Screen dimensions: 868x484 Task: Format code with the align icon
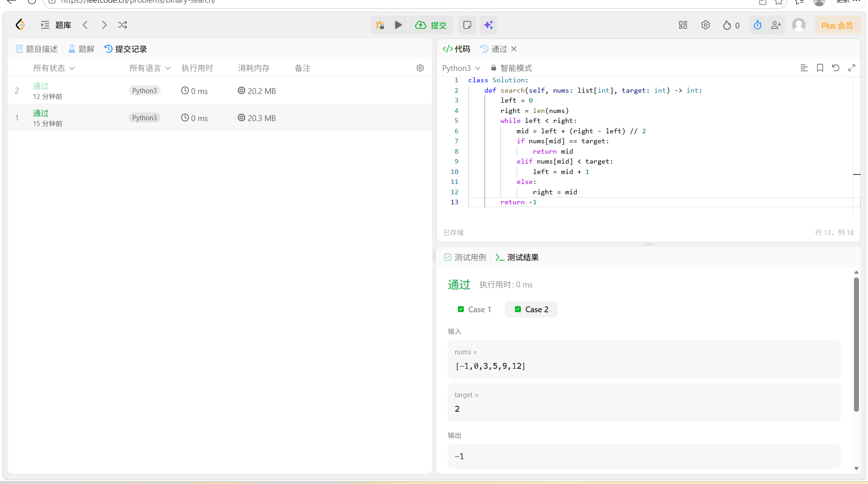click(804, 68)
